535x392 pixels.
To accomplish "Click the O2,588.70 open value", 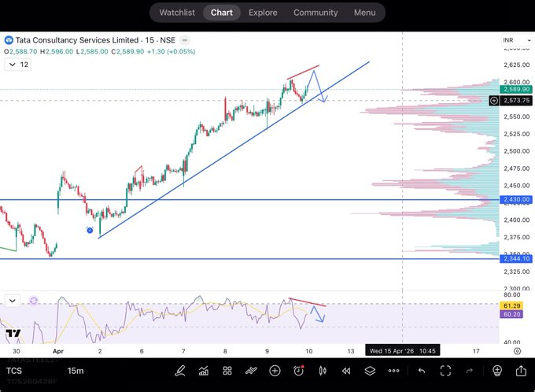I will click(20, 52).
